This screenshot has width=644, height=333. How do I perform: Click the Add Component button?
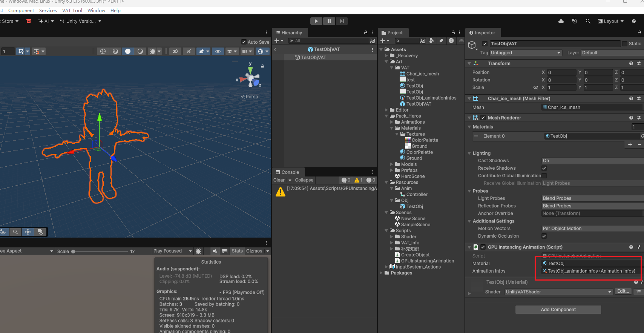pyautogui.click(x=558, y=310)
